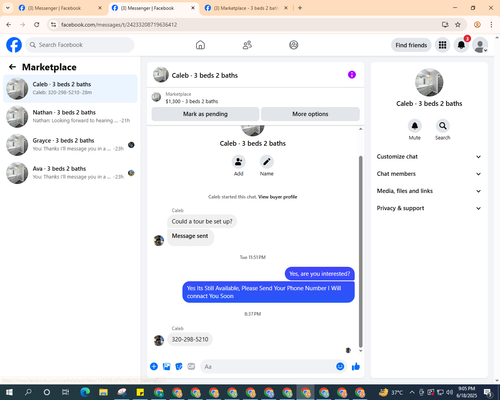This screenshot has height=400, width=500.
Task: Expand Privacy & support section
Action: [x=429, y=208]
